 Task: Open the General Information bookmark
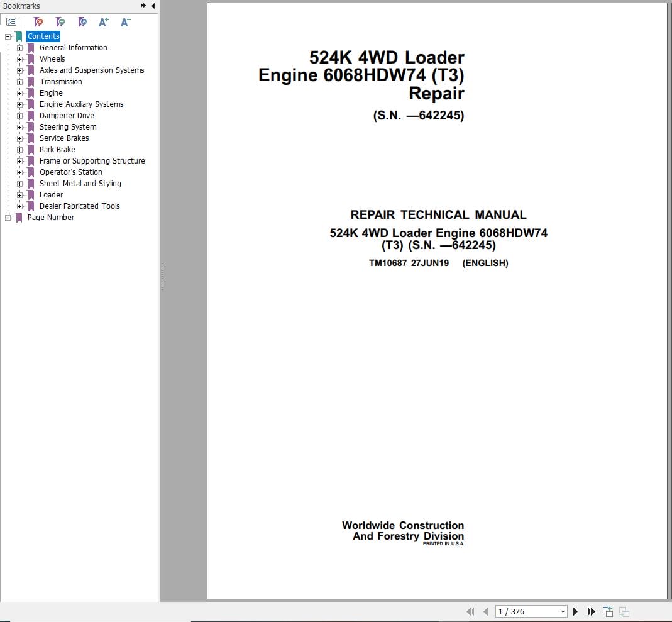point(74,48)
